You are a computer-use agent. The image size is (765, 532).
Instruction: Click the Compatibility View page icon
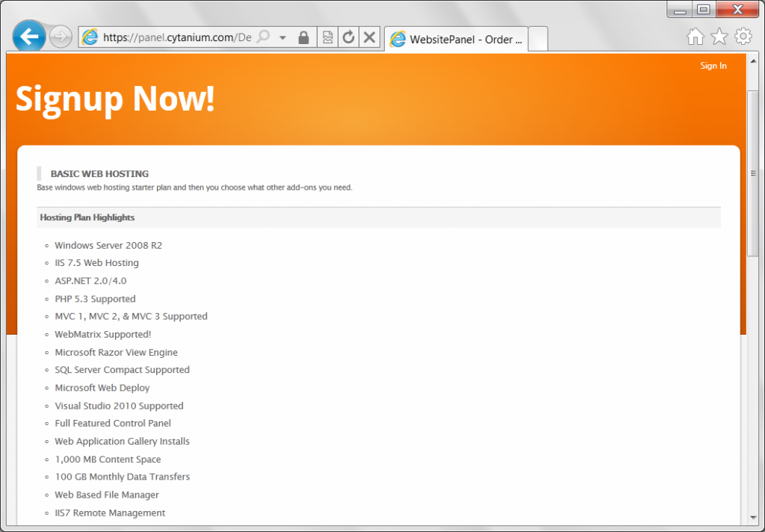tap(327, 37)
